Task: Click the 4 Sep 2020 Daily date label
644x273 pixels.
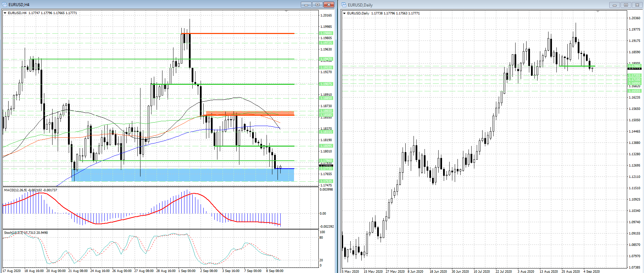Action: click(591, 271)
